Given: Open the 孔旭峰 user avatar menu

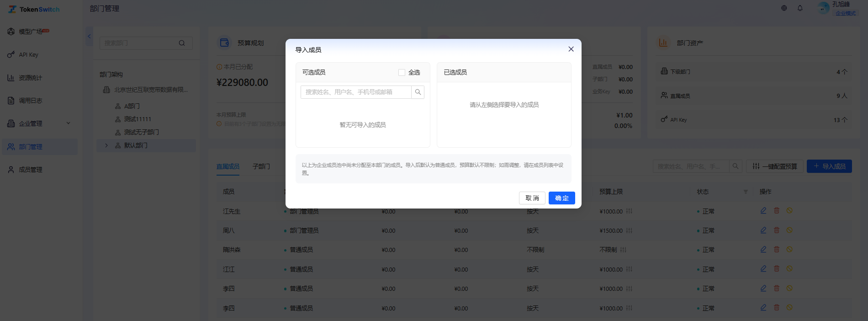Looking at the screenshot, I should pyautogui.click(x=823, y=8).
